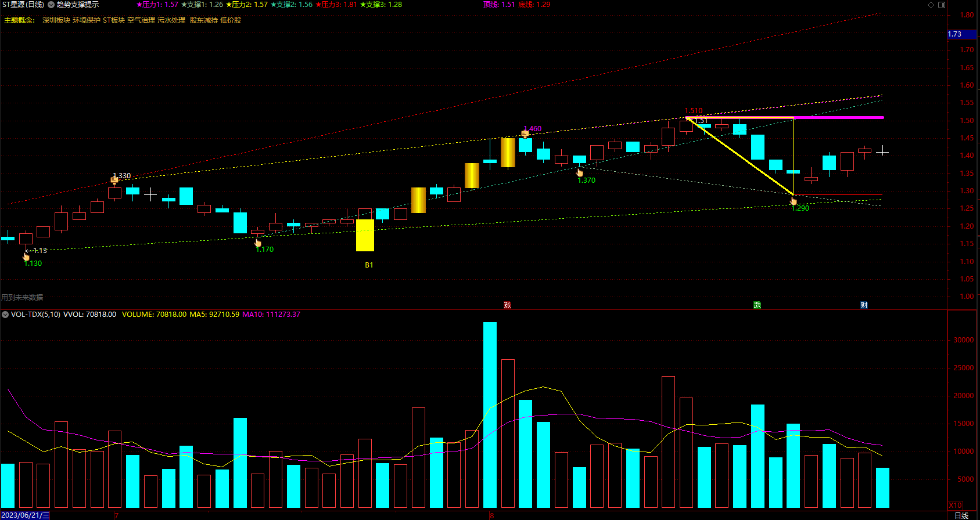Click the MA10: 111273.37 value

271,315
